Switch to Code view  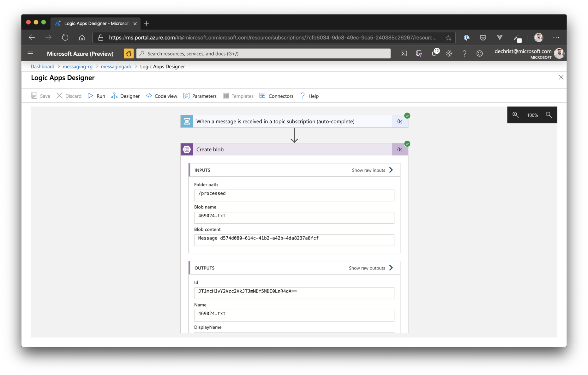(161, 96)
